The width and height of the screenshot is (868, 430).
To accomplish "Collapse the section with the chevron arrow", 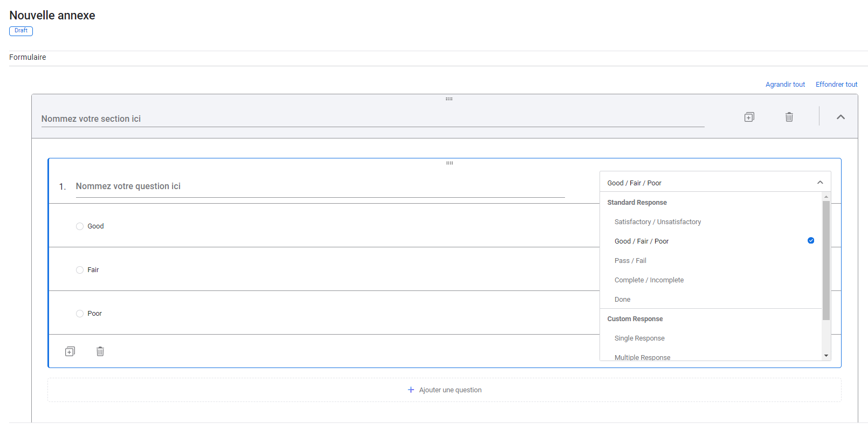I will click(x=841, y=117).
